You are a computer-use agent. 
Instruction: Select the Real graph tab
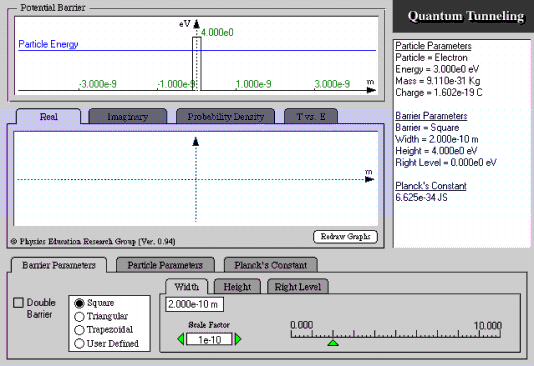coord(49,117)
